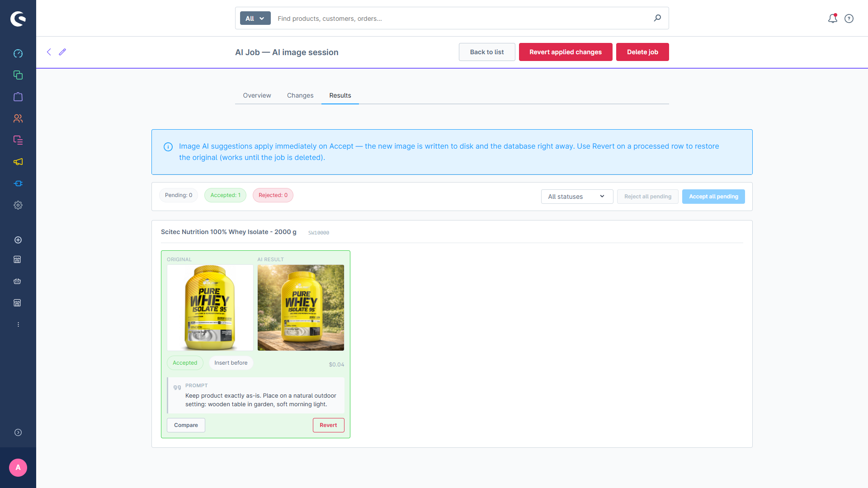The width and height of the screenshot is (868, 488).
Task: Click the Back to list button
Action: (x=487, y=52)
